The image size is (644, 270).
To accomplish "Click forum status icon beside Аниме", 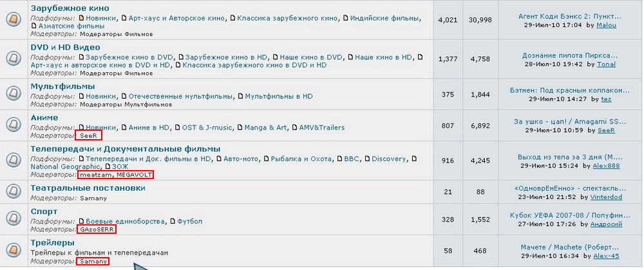I will click(x=14, y=125).
